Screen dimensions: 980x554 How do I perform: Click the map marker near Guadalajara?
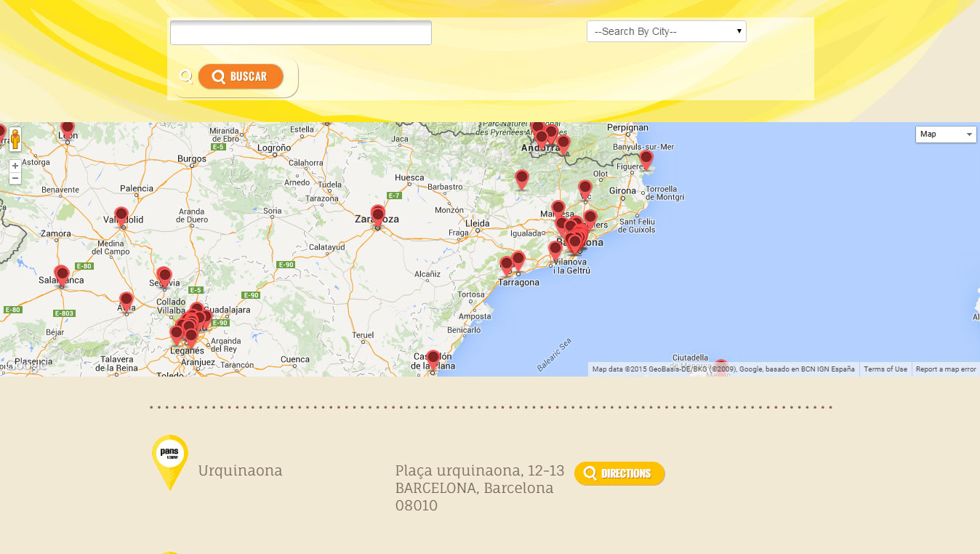[206, 318]
